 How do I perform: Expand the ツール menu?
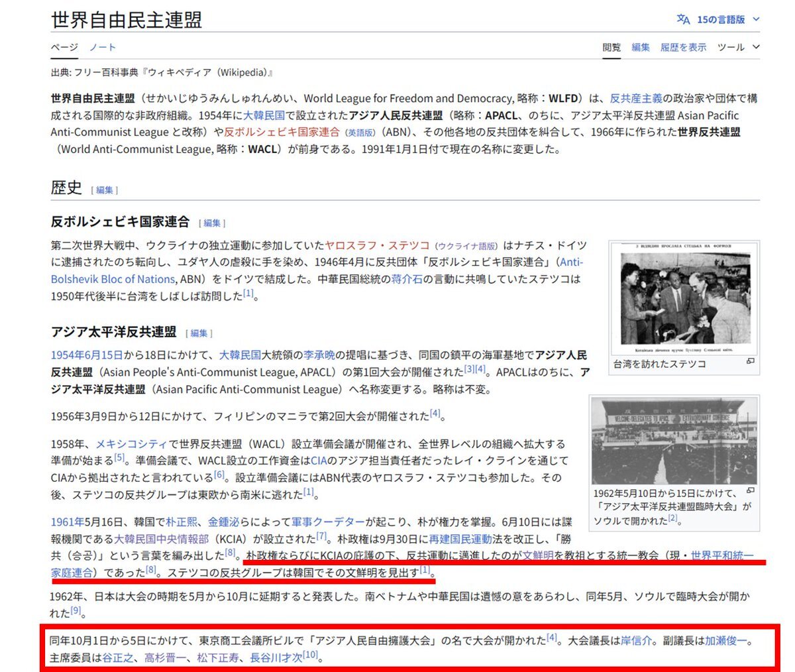738,47
